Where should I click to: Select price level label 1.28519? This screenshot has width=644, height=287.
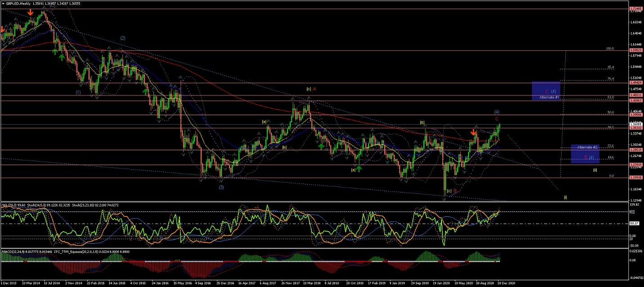636,150
